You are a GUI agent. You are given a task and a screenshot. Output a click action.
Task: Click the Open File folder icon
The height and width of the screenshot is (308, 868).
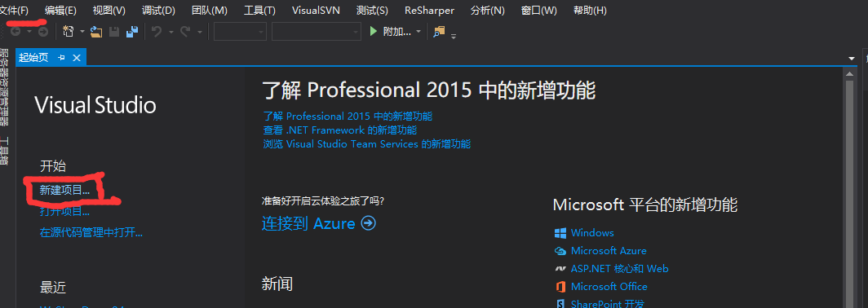[x=96, y=32]
